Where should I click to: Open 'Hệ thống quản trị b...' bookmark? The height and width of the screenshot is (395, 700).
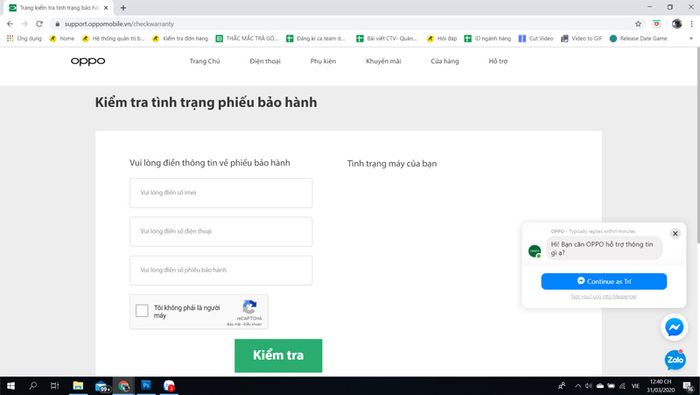tap(113, 38)
